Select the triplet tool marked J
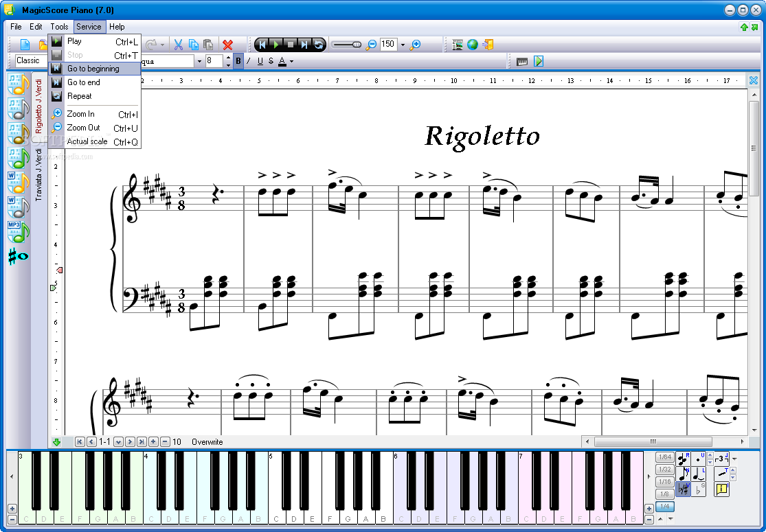Screen dimensions: 766x532 721,459
